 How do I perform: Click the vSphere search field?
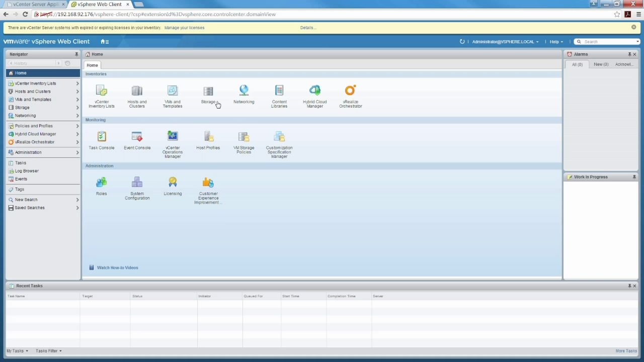click(x=608, y=42)
